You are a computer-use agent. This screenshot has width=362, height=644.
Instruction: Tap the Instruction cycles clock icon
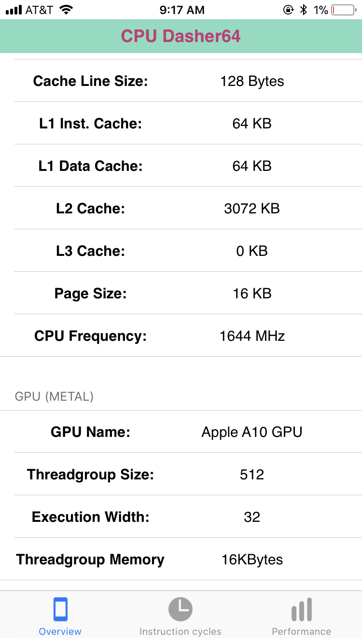(181, 609)
